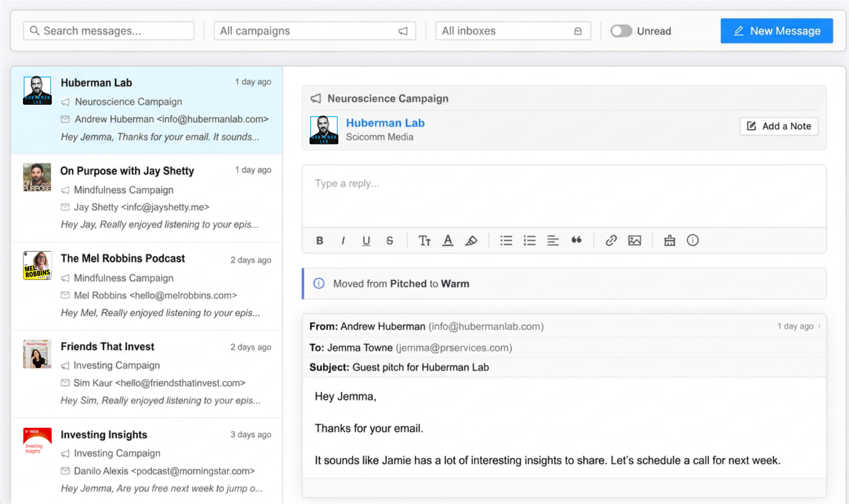Toggle the Unread filter switch
Viewport: 849px width, 504px height.
click(x=621, y=31)
